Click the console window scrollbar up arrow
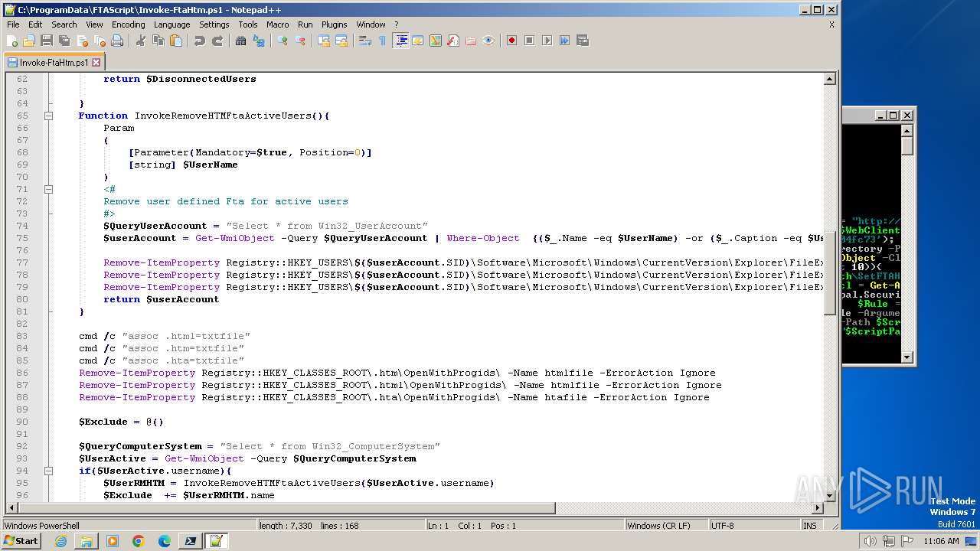 (907, 130)
